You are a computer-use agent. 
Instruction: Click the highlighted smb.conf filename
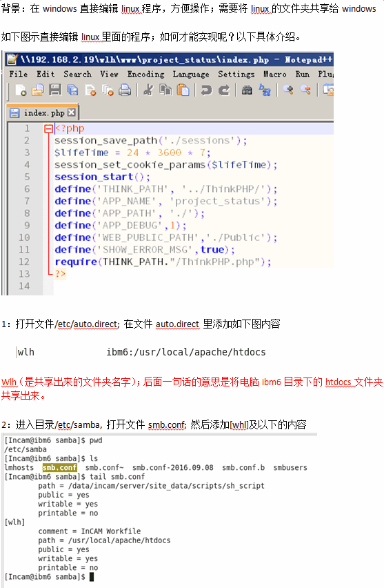(60, 468)
